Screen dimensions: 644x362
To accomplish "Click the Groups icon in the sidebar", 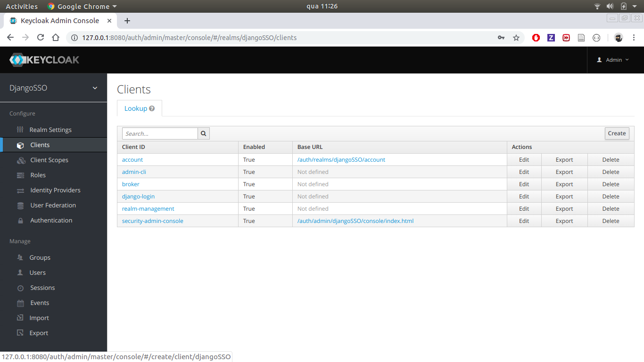I will (x=20, y=257).
